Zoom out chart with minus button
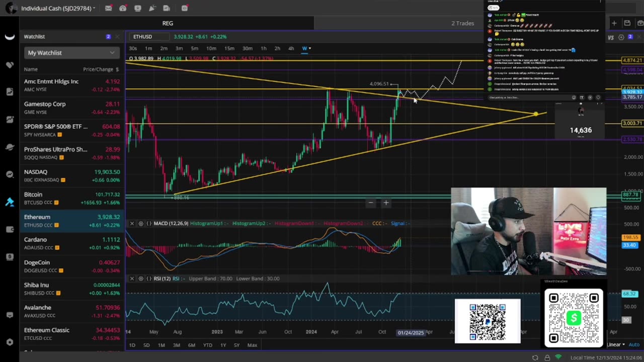The height and width of the screenshot is (362, 644). [x=370, y=203]
